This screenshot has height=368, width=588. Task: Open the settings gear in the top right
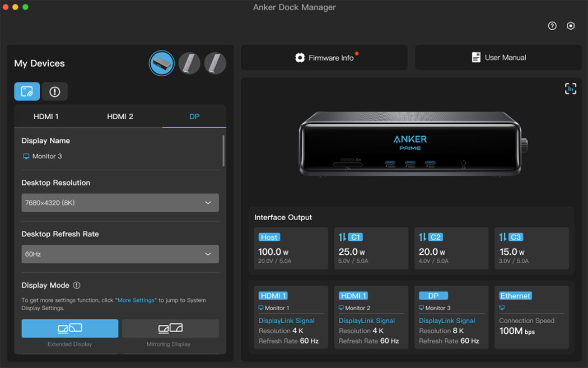pyautogui.click(x=571, y=26)
